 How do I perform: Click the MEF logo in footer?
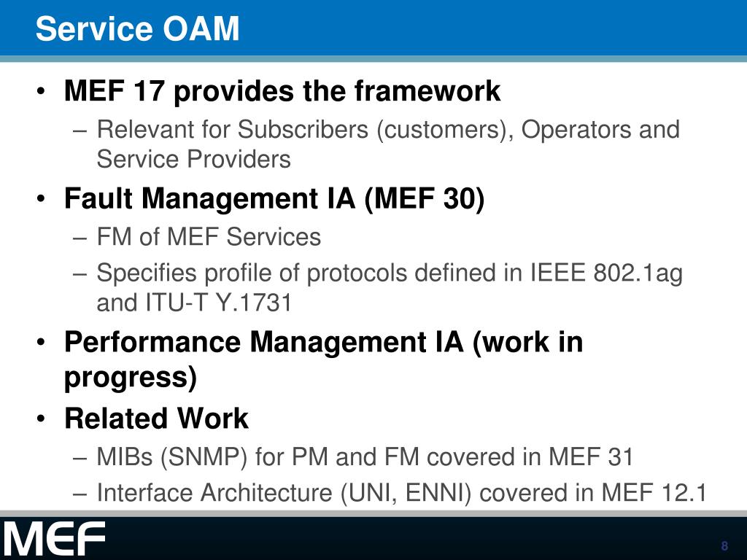coord(54,538)
